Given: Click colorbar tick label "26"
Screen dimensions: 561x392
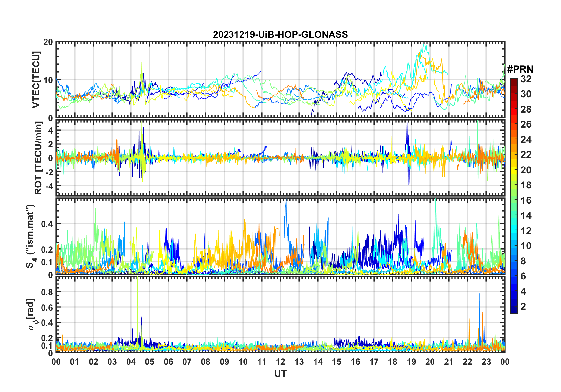Looking at the screenshot, I should pyautogui.click(x=526, y=124).
